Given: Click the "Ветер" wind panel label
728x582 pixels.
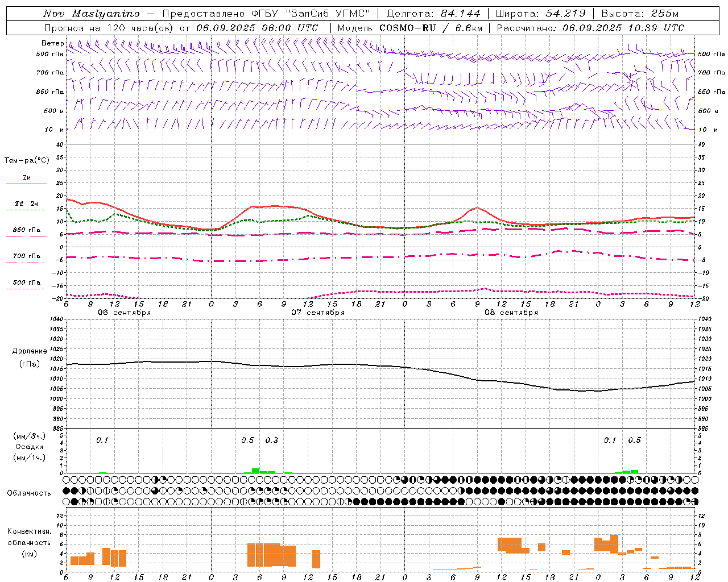Looking at the screenshot, I should [x=52, y=43].
